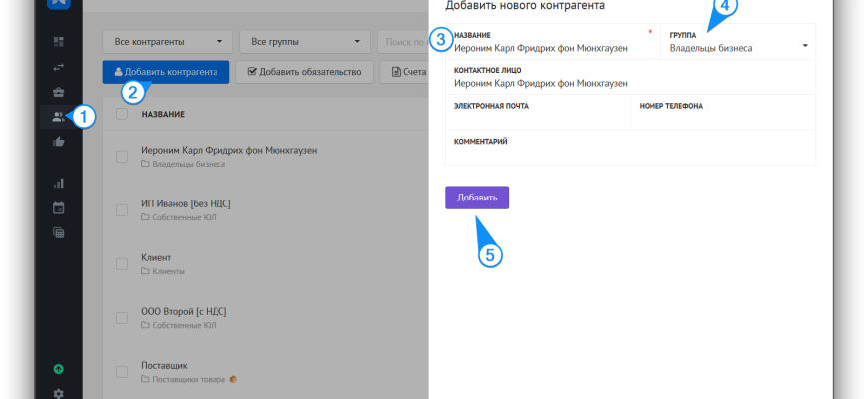Screen dimensions: 868x399
Task: Check the ИП Иванов row checkbox
Action: click(122, 209)
